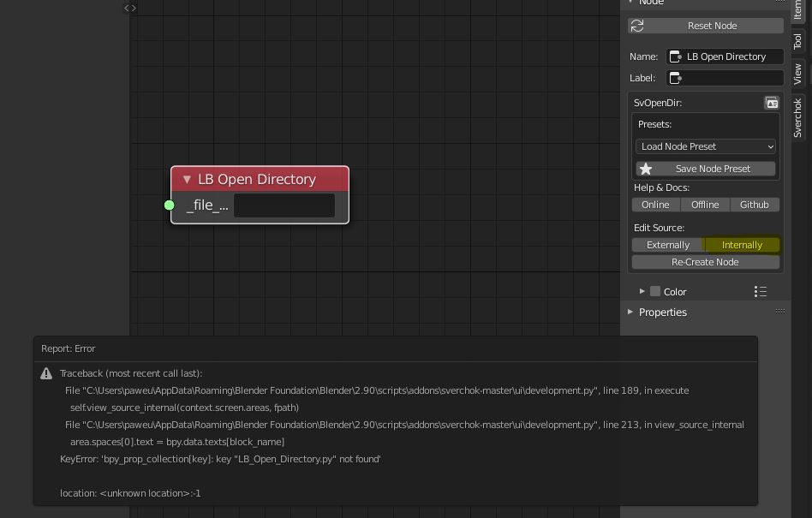Viewport: 812px width, 518px height.
Task: Click the Report: Error heading
Action: click(x=69, y=348)
